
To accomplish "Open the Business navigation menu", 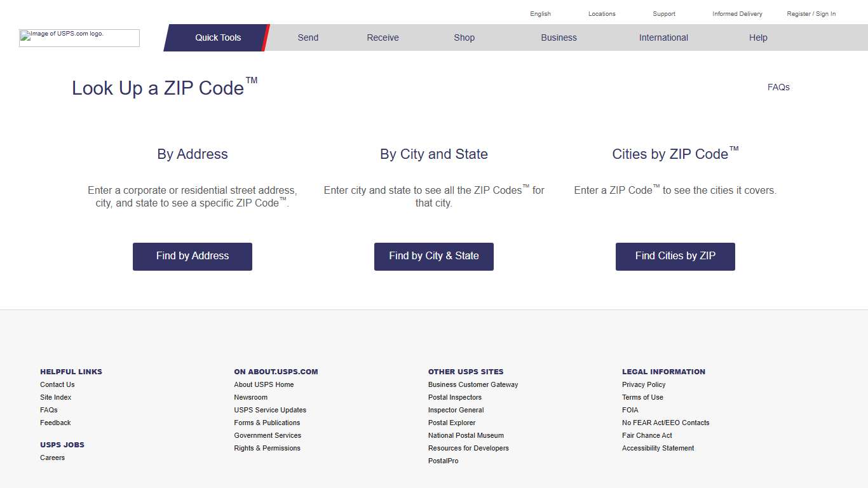I will [559, 37].
